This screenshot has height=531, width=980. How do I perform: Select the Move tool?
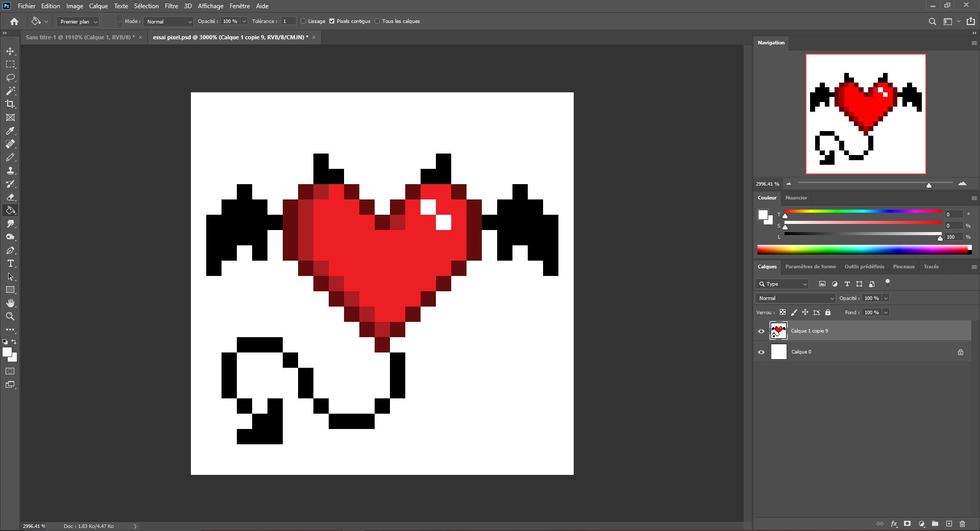(x=10, y=52)
